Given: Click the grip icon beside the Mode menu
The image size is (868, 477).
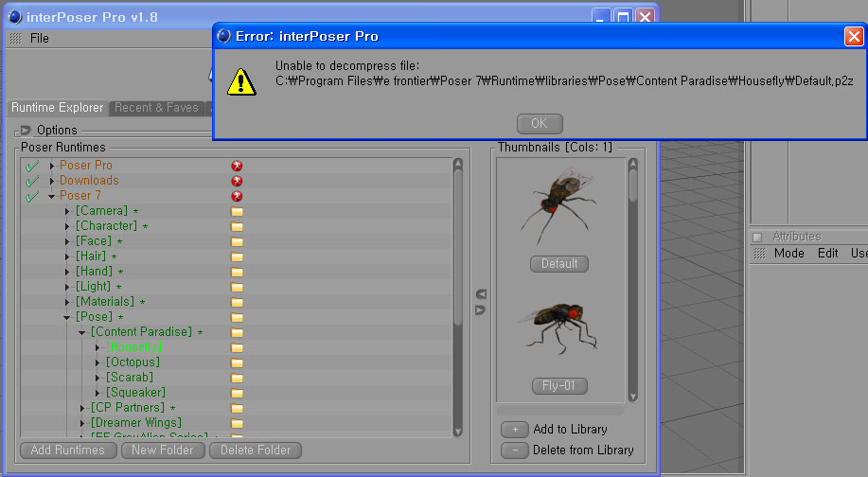Looking at the screenshot, I should point(759,254).
